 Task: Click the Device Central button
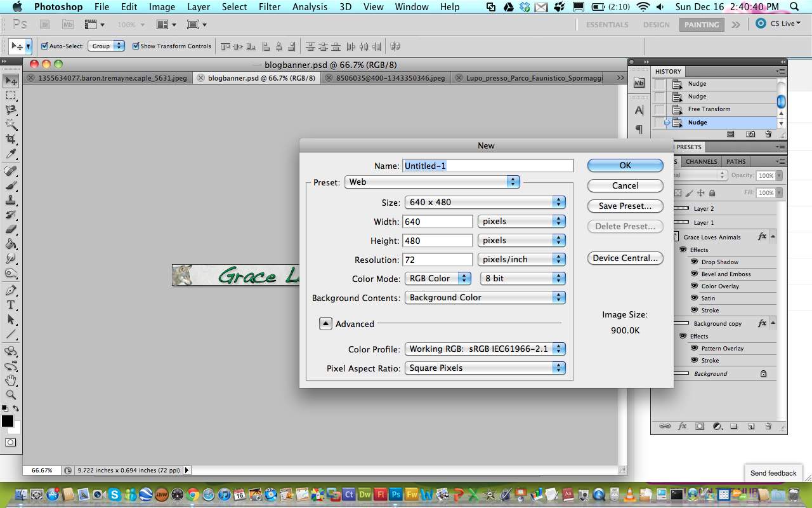[x=625, y=258]
